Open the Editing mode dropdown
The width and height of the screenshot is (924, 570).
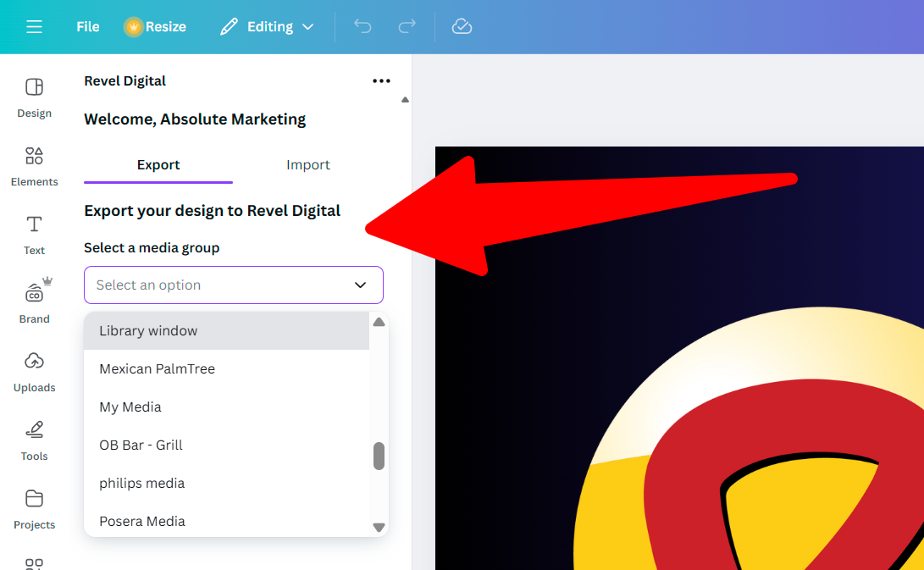pyautogui.click(x=267, y=26)
